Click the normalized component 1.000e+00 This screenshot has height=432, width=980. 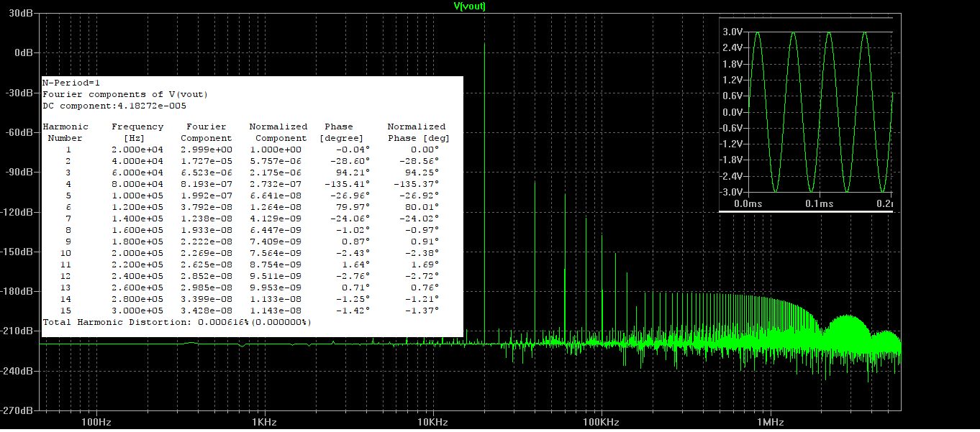[276, 150]
